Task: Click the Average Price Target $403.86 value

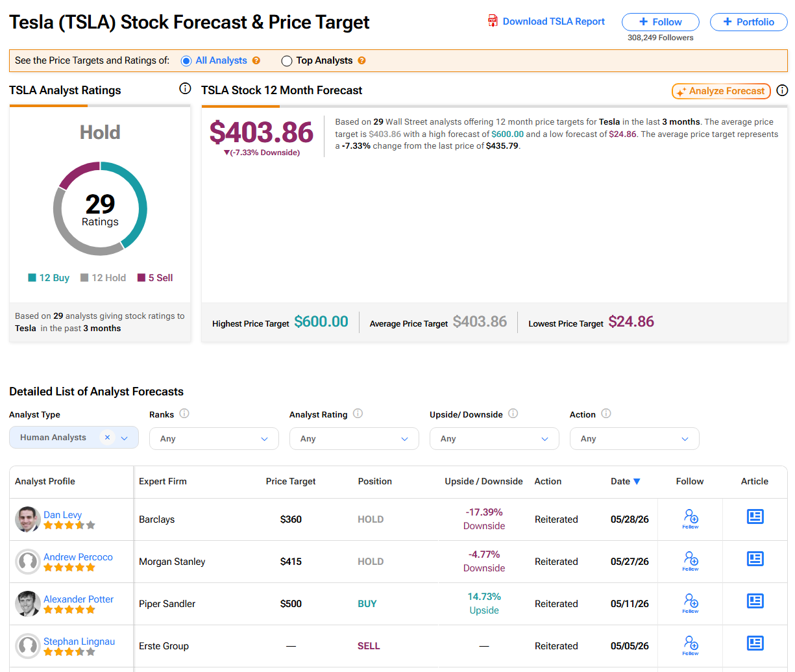Action: pos(480,321)
